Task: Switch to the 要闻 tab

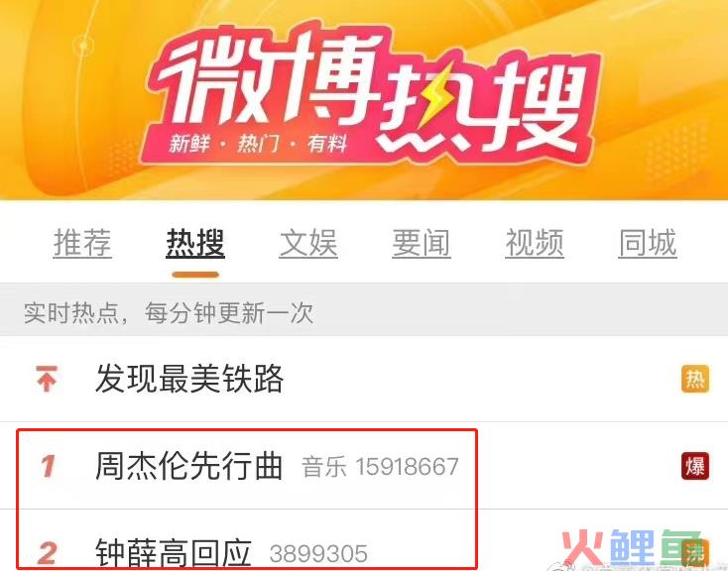Action: pyautogui.click(x=422, y=243)
